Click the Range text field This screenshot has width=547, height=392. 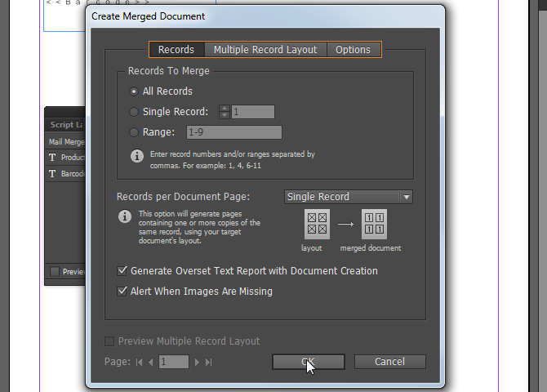click(233, 132)
